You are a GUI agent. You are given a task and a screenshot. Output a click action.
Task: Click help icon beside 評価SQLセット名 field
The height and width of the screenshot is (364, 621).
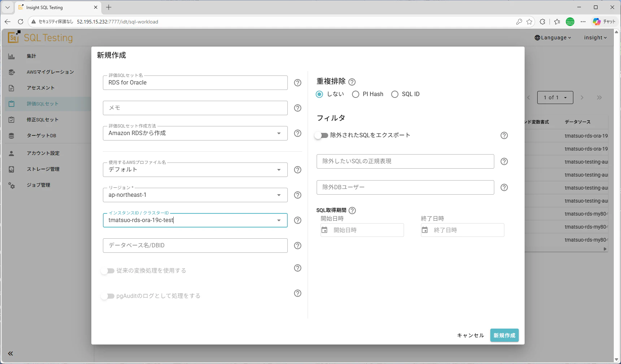298,83
